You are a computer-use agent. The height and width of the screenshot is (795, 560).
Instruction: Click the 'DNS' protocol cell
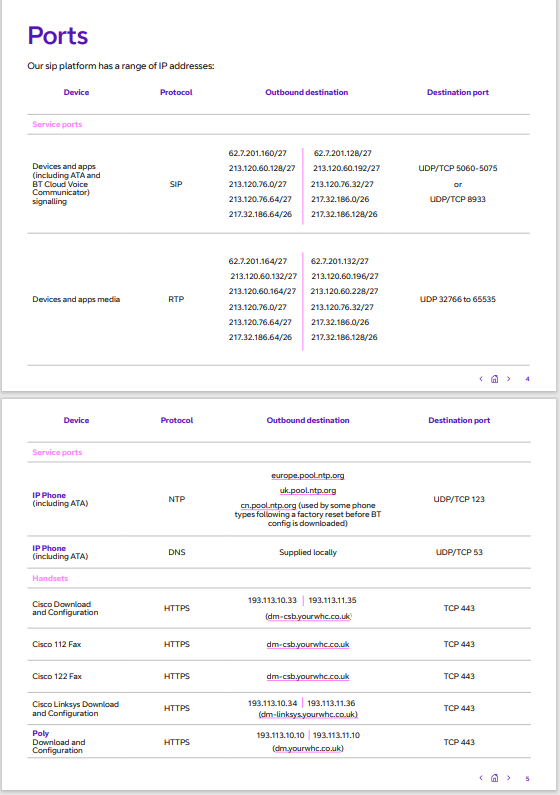point(176,552)
